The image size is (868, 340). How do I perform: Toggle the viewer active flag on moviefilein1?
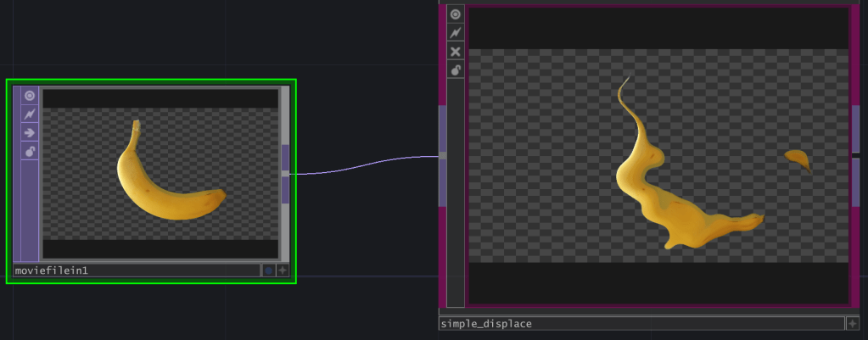pos(30,96)
